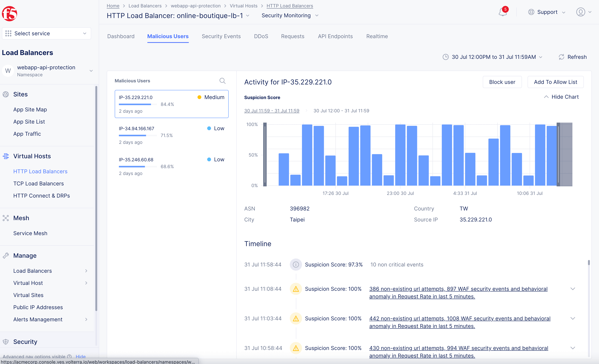Select the Malicious Users tab

pos(168,36)
